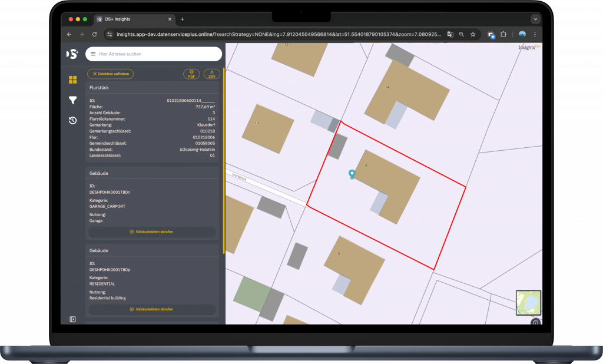Switch basemap using the minimap thumbnail
Image resolution: width=603 pixels, height=364 pixels.
coord(528,302)
